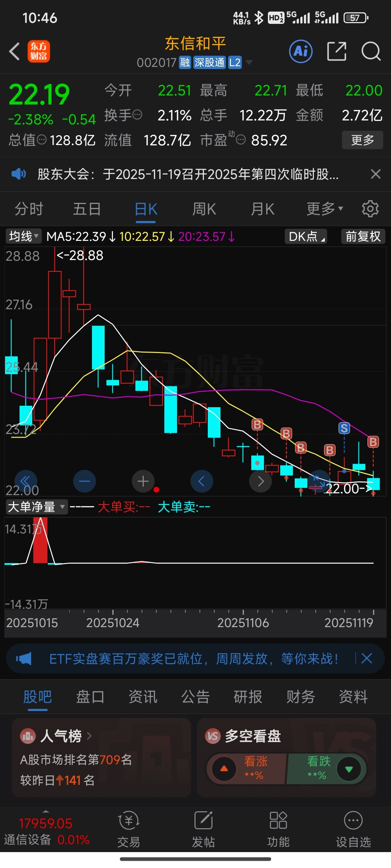Image resolution: width=391 pixels, height=868 pixels.
Task: Expand the 更多 chart period dropdown
Action: 324,209
